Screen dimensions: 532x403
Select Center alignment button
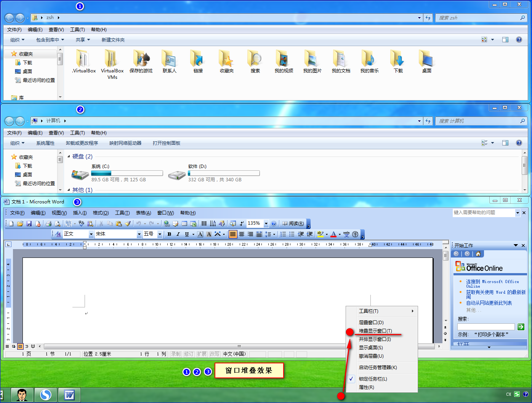242,234
